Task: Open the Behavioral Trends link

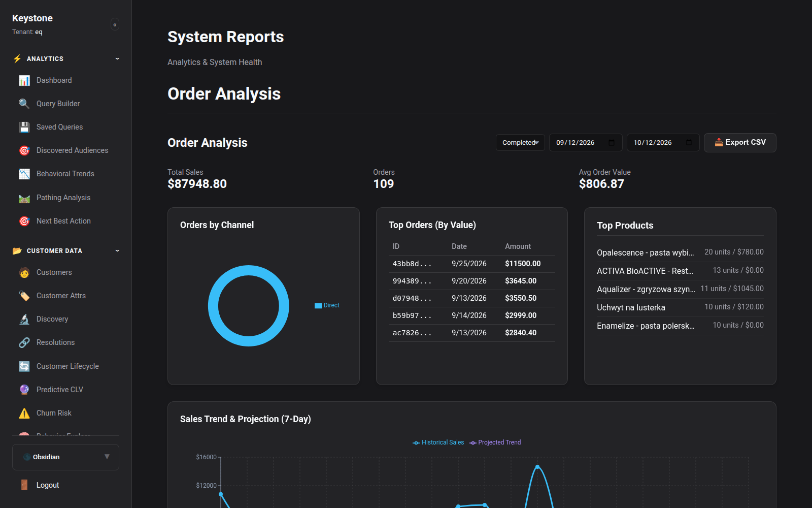Action: (x=65, y=174)
